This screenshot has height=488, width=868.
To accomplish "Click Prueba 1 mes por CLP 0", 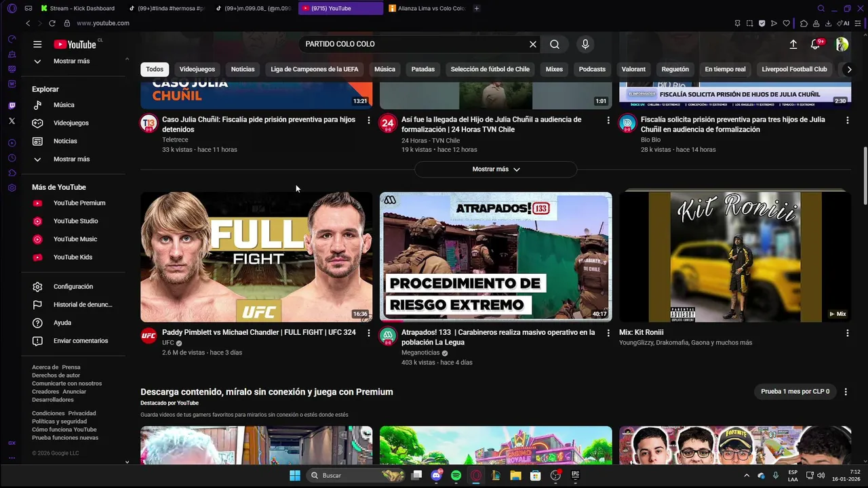I will 795,392.
